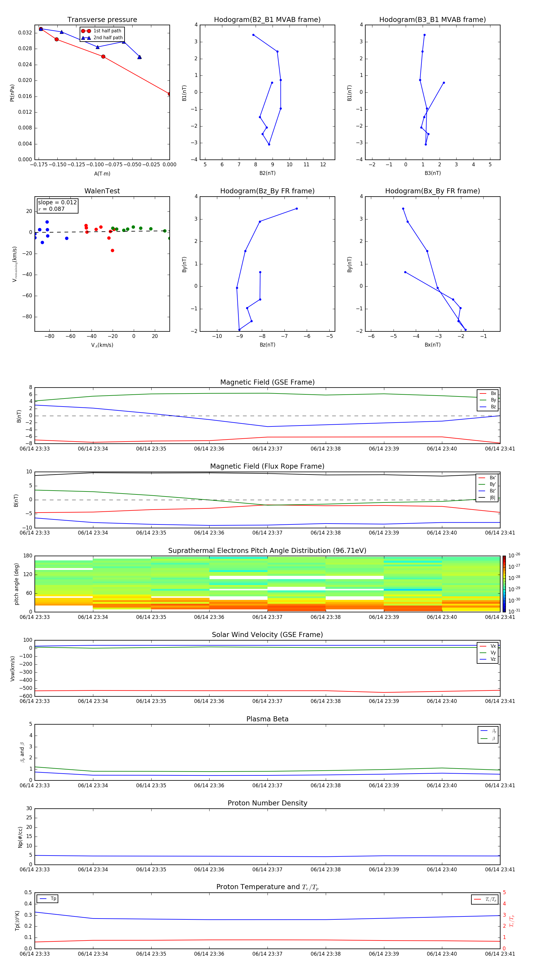Select |B| in the flux rope frame legend

(x=487, y=498)
